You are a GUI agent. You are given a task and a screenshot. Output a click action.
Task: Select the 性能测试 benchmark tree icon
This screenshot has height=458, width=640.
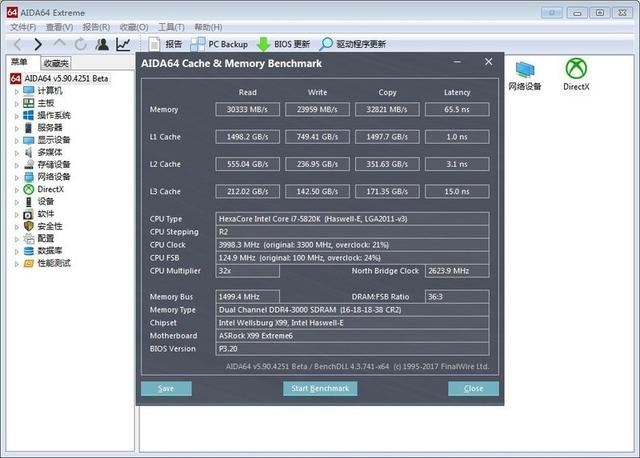29,263
